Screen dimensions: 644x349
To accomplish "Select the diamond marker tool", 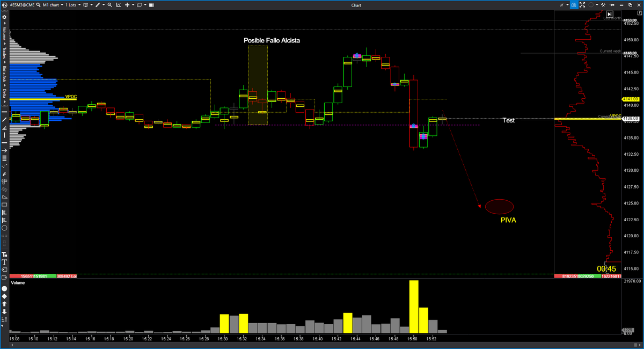I will [x=4, y=296].
